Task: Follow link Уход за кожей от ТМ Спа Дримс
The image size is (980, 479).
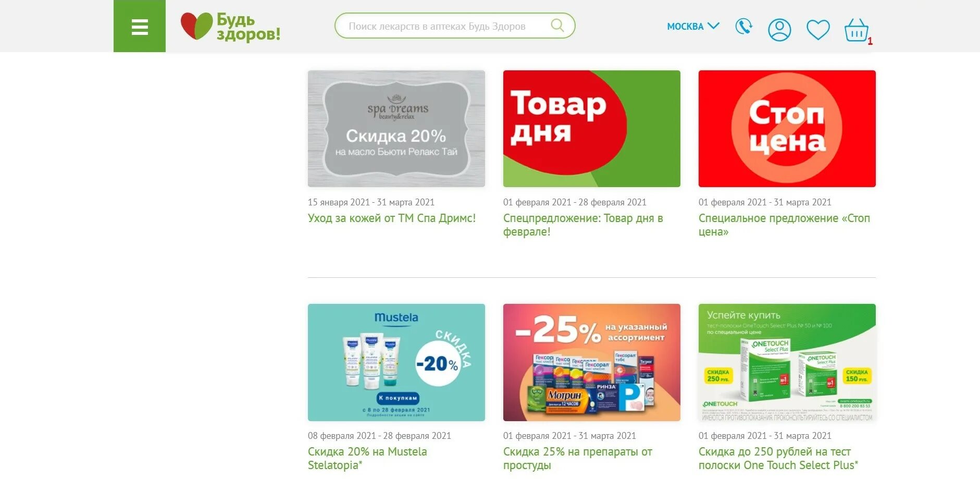Action: (391, 218)
